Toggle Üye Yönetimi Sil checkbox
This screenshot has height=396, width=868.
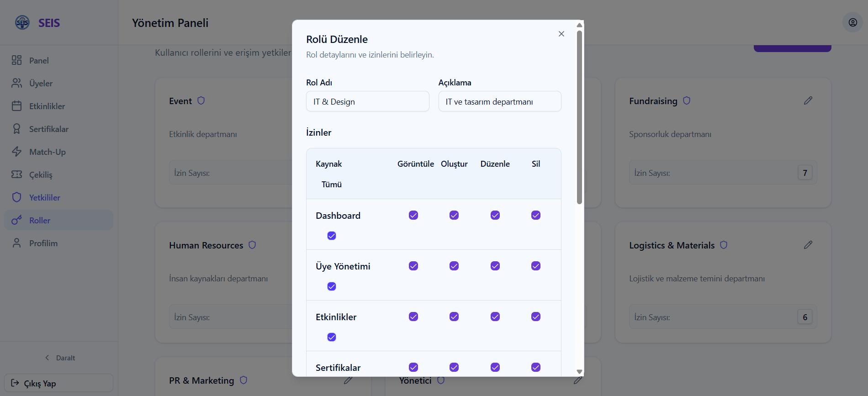[536, 266]
